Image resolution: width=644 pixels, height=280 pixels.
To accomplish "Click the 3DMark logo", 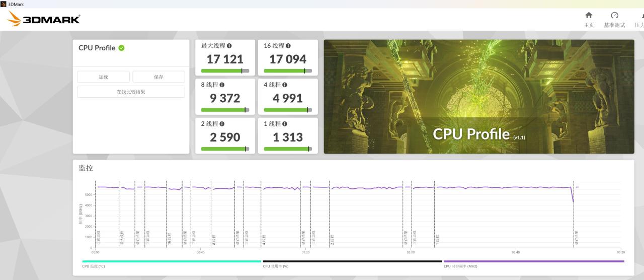I will click(x=44, y=19).
